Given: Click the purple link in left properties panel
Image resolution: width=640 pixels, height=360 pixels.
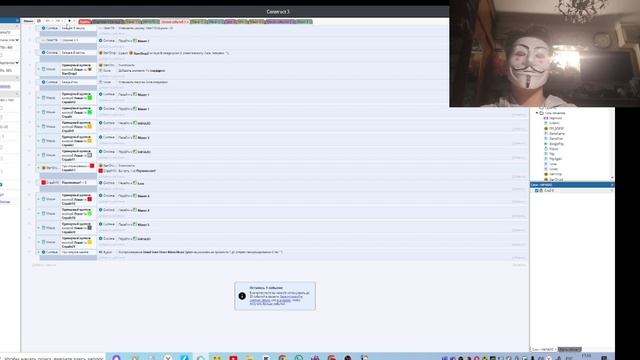Looking at the screenshot, I should coord(5,86).
